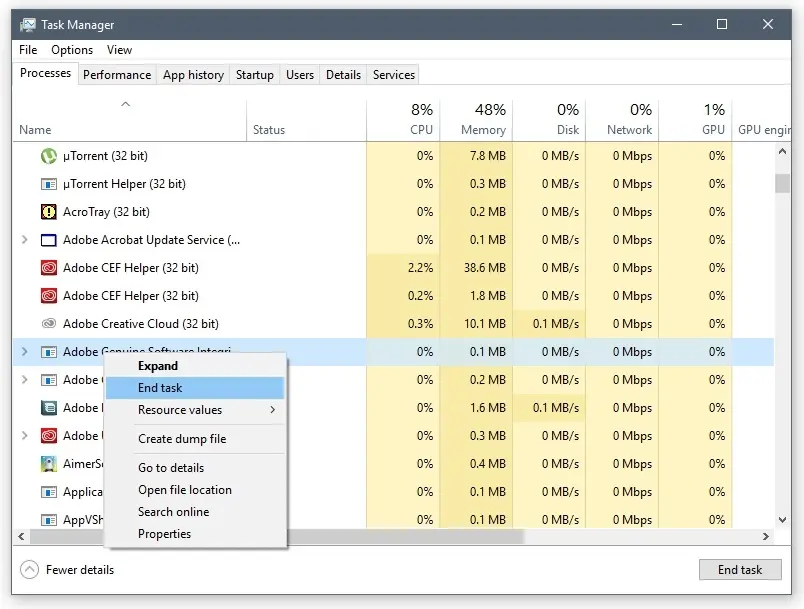Click the Applica process icon
This screenshot has width=804, height=609.
click(49, 492)
